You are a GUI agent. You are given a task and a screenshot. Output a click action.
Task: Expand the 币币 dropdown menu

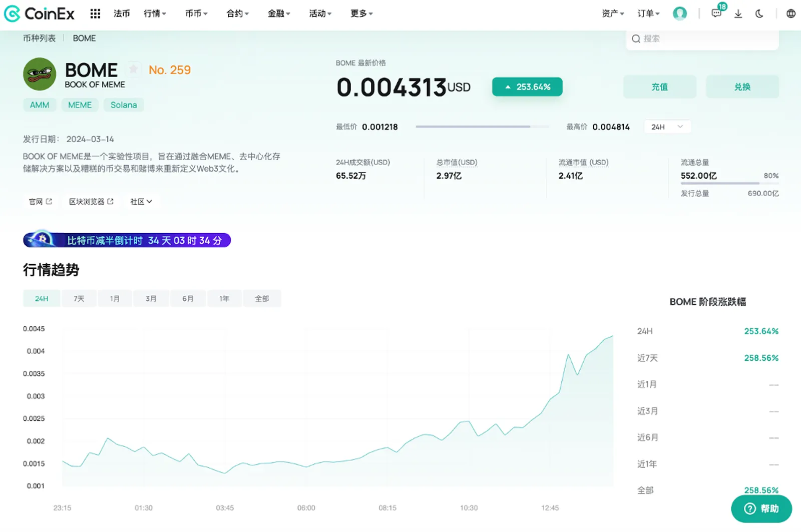(196, 14)
